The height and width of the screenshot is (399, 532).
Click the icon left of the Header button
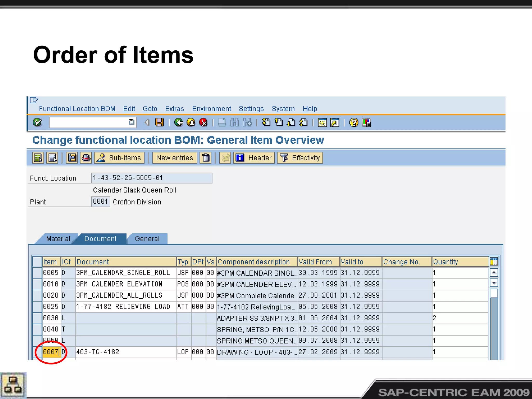(x=225, y=158)
